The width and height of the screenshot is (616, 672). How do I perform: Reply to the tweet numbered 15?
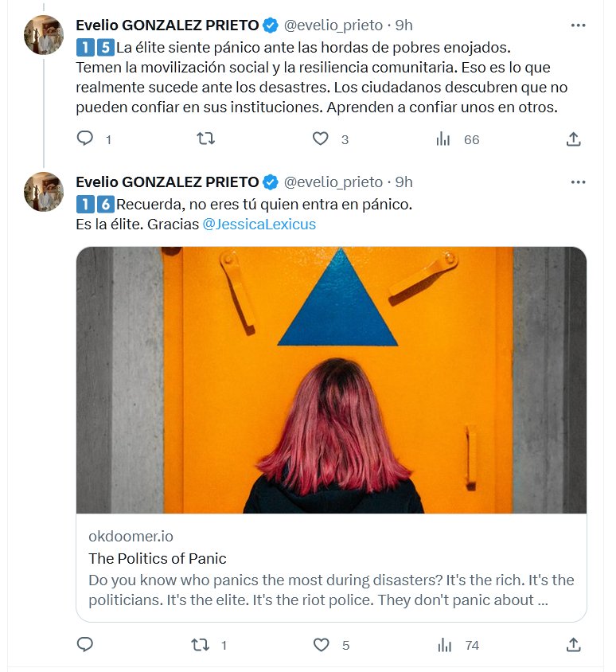(85, 139)
